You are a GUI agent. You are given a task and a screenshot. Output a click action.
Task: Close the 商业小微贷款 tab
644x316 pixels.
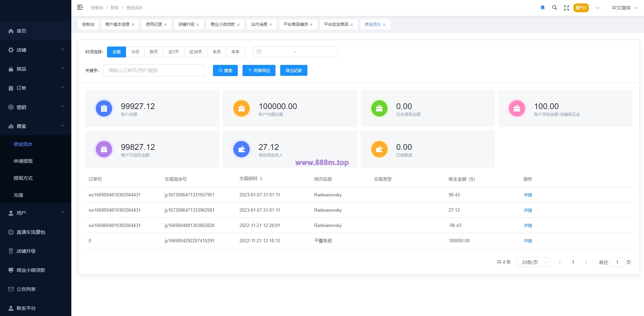(x=238, y=25)
